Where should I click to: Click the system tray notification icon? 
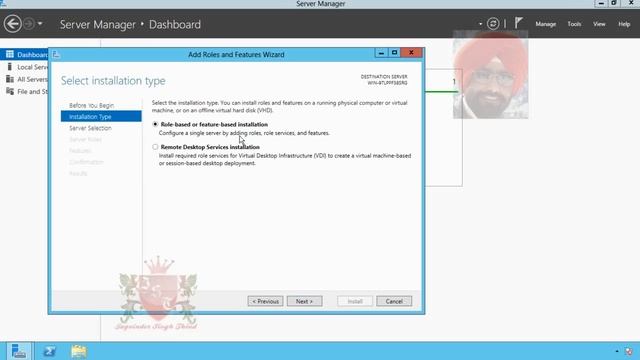pyautogui.click(x=629, y=351)
